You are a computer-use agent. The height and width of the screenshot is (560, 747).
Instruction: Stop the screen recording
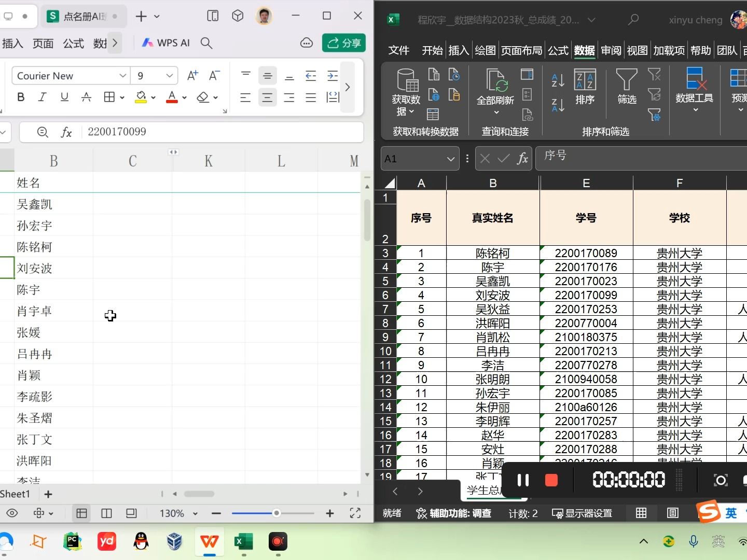coord(551,480)
